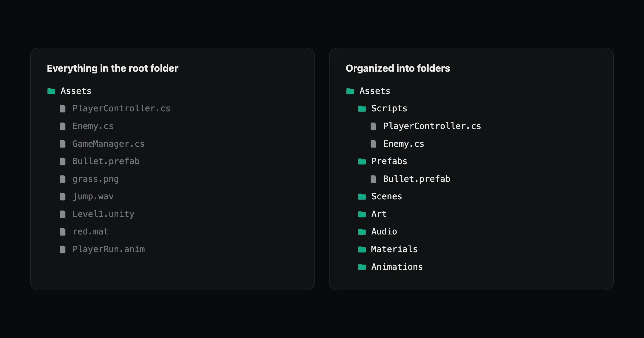Click the Assets label in the right panel
The width and height of the screenshot is (644, 338).
pyautogui.click(x=375, y=91)
